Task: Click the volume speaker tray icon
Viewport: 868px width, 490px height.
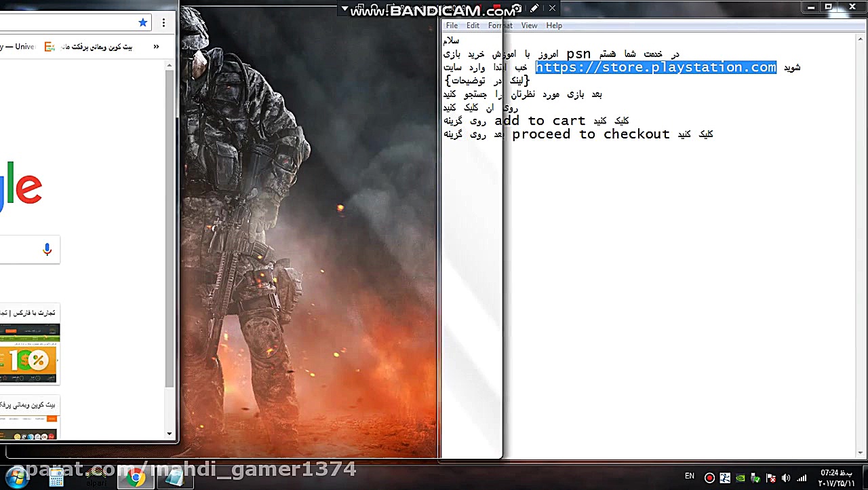Action: [x=787, y=478]
